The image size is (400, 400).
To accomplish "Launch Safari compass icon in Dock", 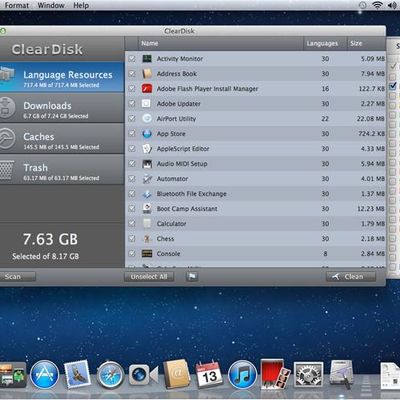I will coord(110,375).
